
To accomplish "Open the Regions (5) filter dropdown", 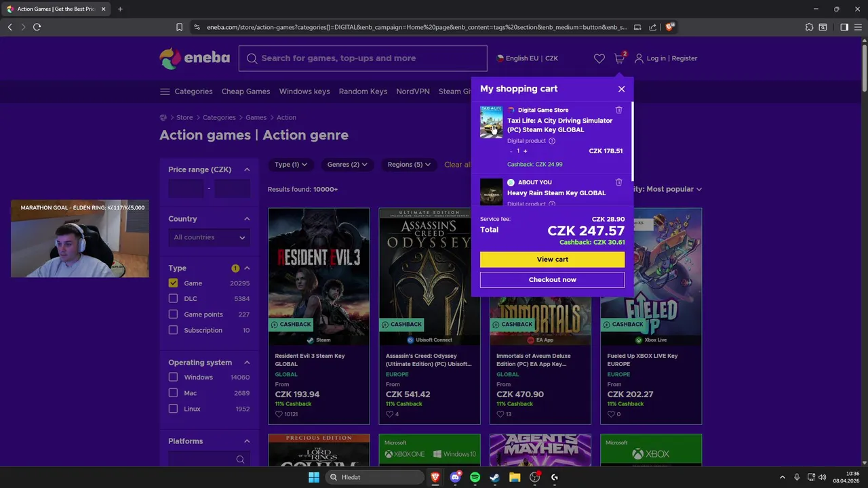I will point(410,165).
